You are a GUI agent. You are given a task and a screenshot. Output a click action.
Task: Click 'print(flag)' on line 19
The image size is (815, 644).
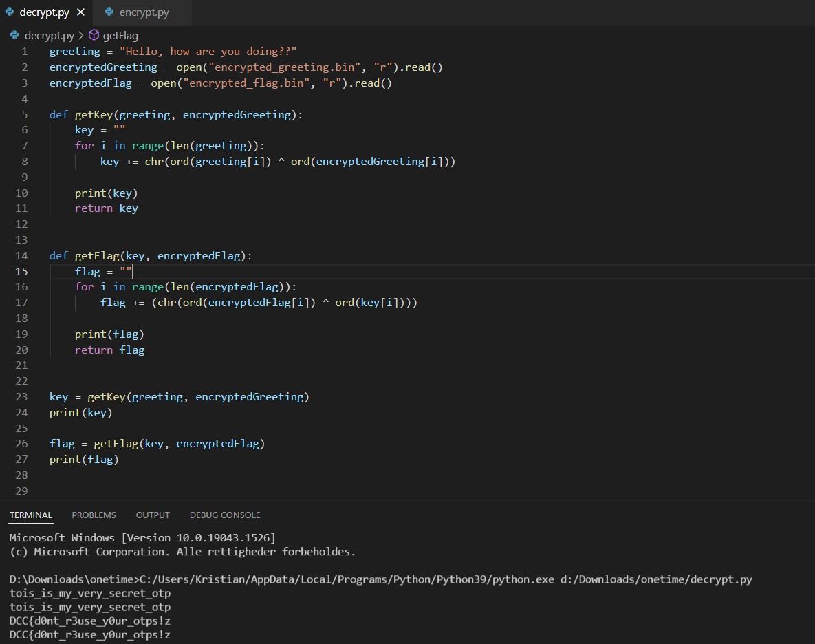[x=109, y=334]
